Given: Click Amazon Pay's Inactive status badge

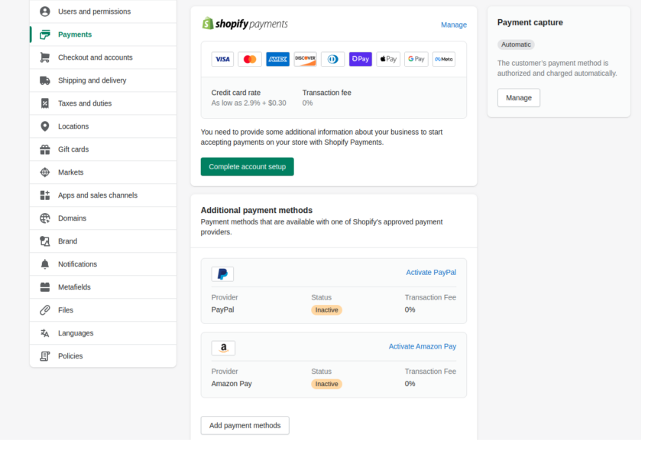Looking at the screenshot, I should click(326, 384).
